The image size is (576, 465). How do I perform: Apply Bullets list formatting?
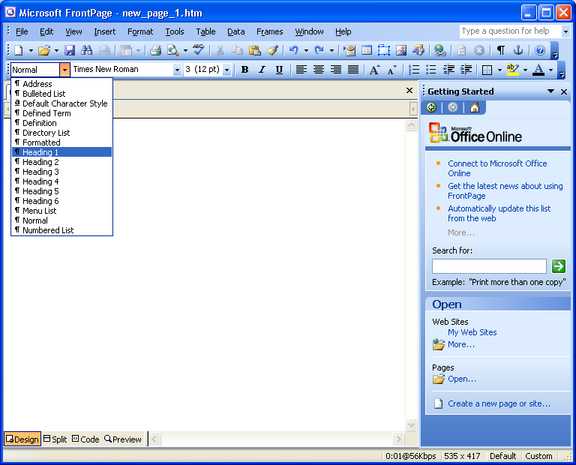[431, 69]
